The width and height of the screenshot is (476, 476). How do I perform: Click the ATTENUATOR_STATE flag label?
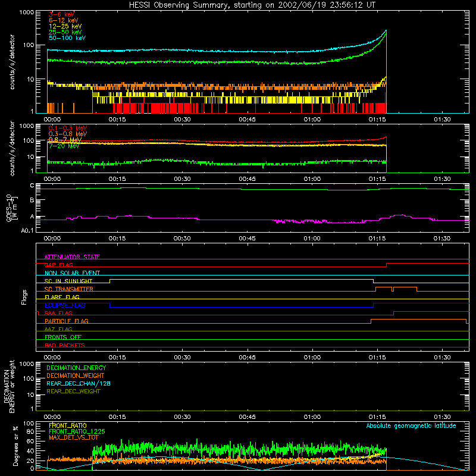(72, 257)
